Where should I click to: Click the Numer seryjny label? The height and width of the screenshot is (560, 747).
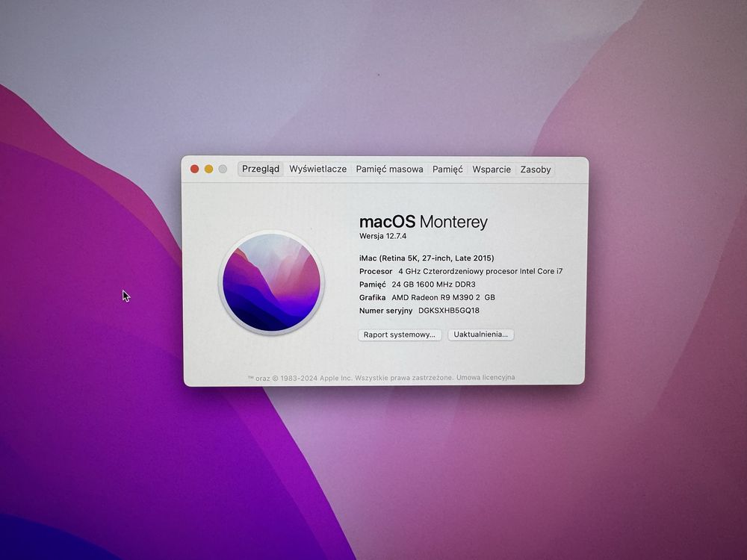pyautogui.click(x=386, y=311)
